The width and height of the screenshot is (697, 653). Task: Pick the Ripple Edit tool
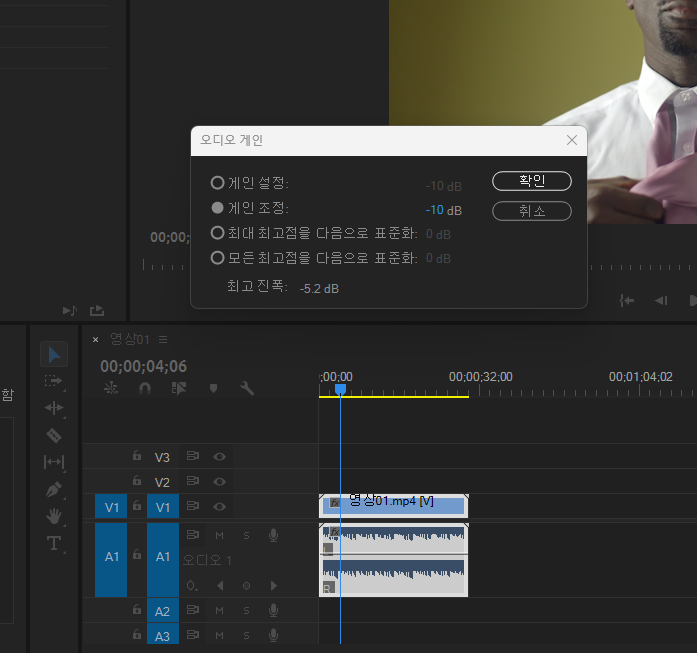[54, 408]
